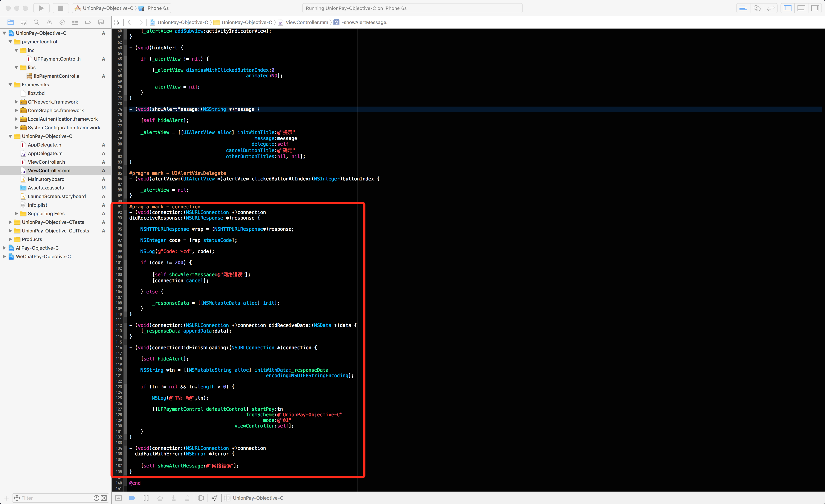
Task: Expand the CFNetwork.framework item
Action: (16, 101)
